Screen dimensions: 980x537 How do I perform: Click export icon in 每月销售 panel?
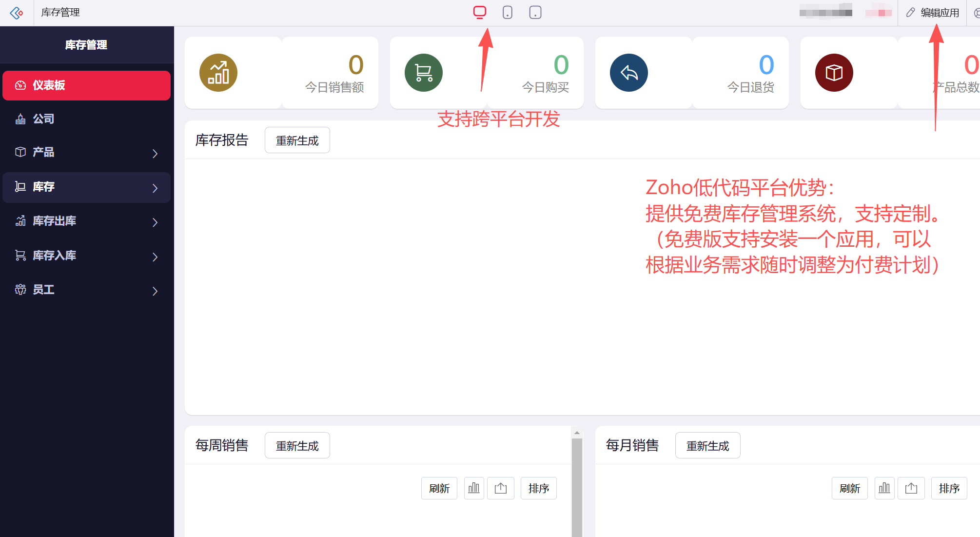911,488
